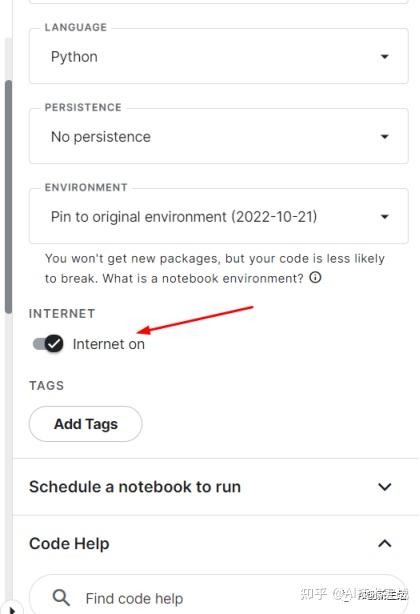The width and height of the screenshot is (420, 614).
Task: Click the Persistence dropdown arrow icon
Action: point(385,137)
